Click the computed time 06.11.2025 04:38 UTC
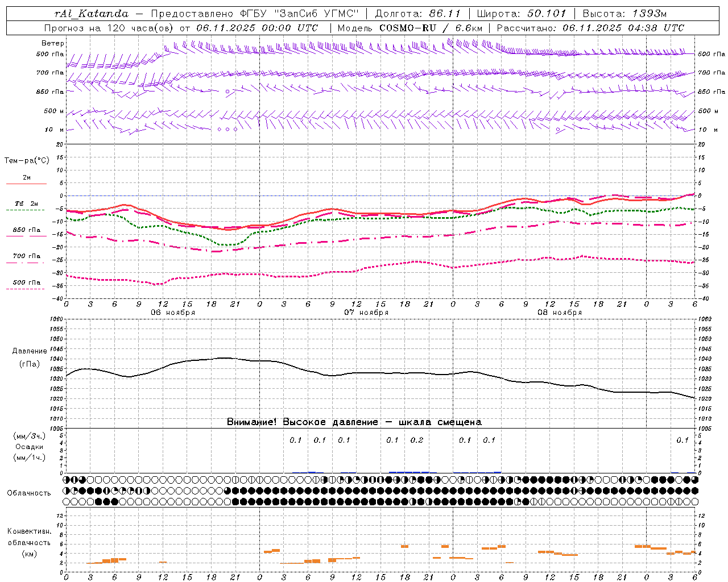This screenshot has width=728, height=582. coord(623,28)
